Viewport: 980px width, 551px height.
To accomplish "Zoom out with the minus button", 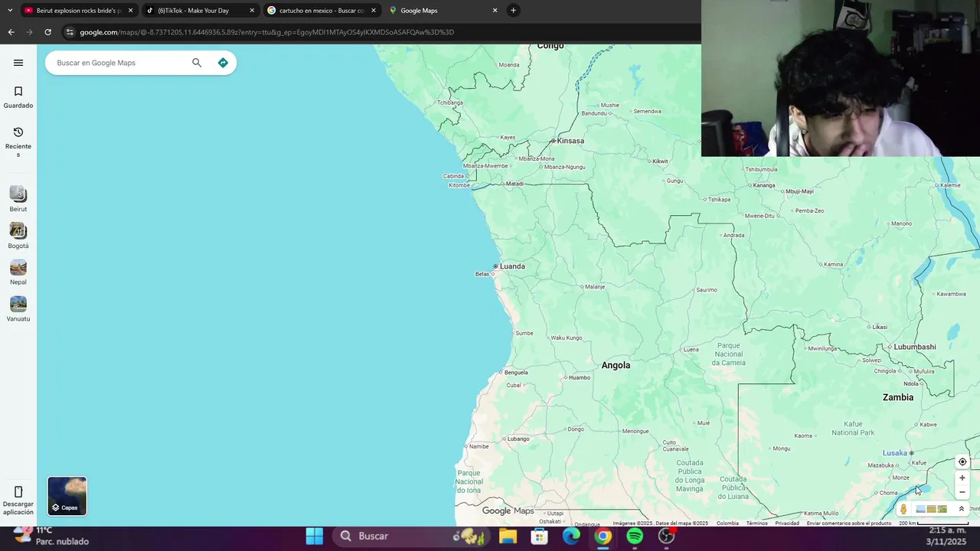I will pyautogui.click(x=962, y=492).
